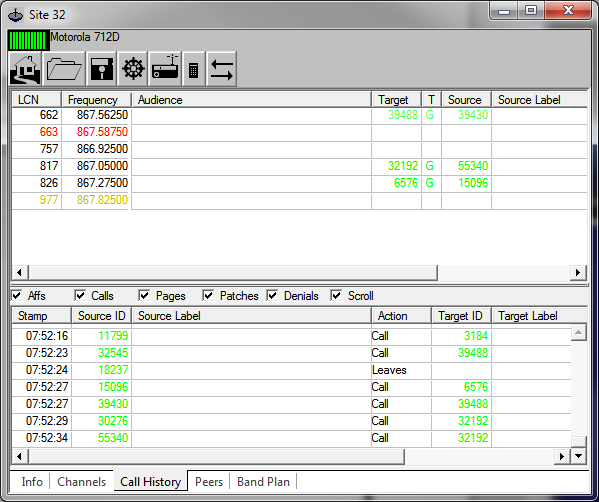Click the house home toolbar icon
This screenshot has width=599, height=502.
(26, 69)
